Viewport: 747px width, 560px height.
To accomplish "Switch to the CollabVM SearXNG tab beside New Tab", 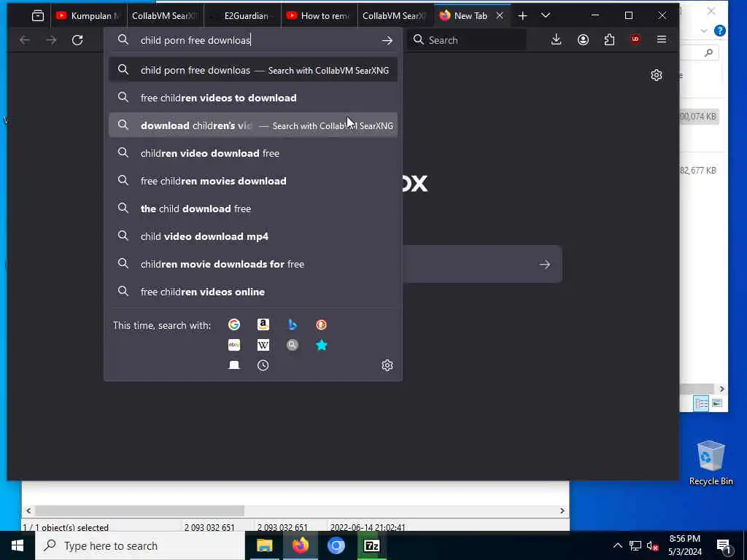I will 396,16.
